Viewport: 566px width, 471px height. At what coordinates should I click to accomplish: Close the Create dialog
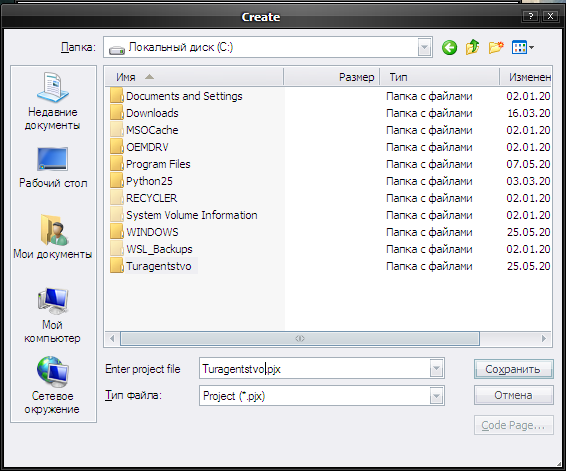550,16
